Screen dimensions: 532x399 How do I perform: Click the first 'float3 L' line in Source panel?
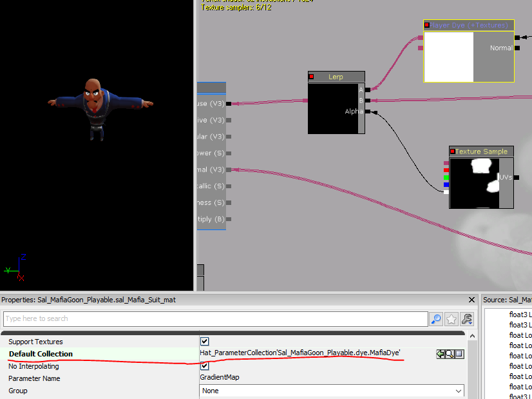(520, 315)
